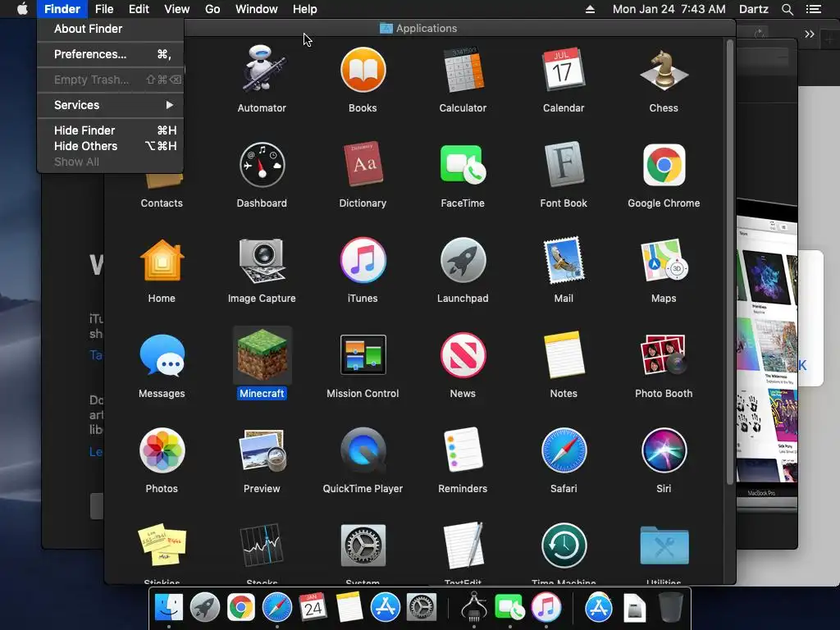Open the Stickies app icon
The height and width of the screenshot is (630, 840).
162,545
